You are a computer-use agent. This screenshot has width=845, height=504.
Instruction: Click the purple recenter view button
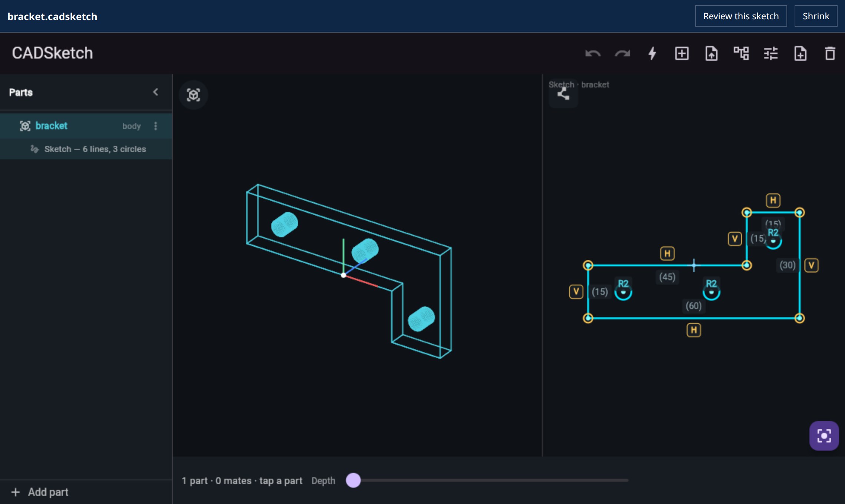tap(824, 436)
